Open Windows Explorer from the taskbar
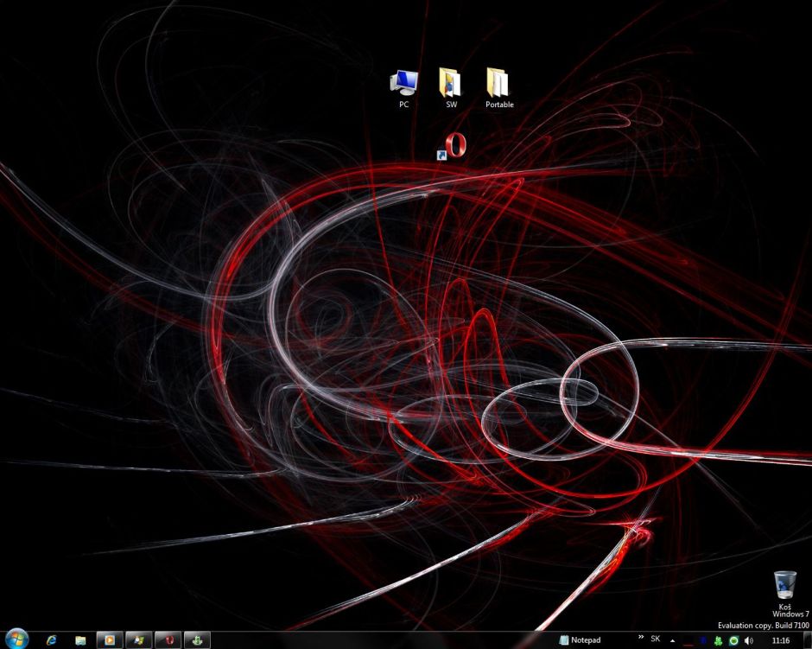The height and width of the screenshot is (649, 812). click(80, 640)
